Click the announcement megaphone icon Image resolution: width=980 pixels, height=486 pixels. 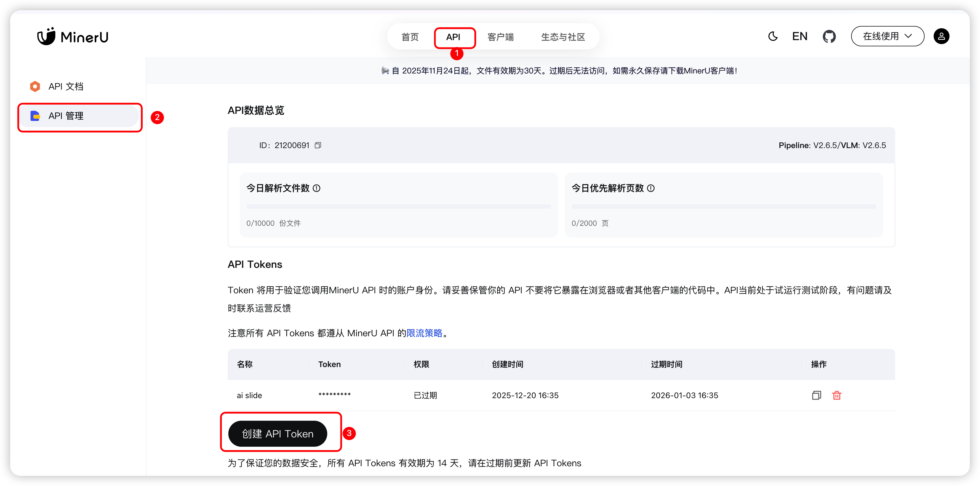pos(385,71)
